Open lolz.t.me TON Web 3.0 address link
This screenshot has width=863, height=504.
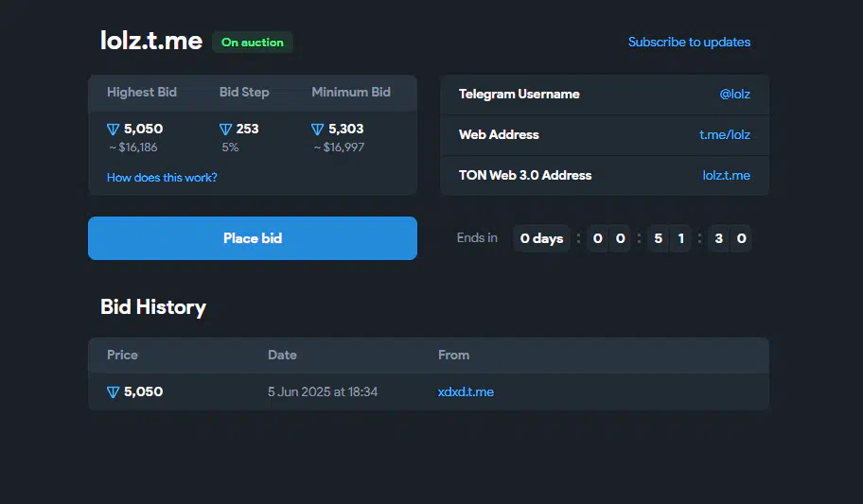tap(726, 176)
